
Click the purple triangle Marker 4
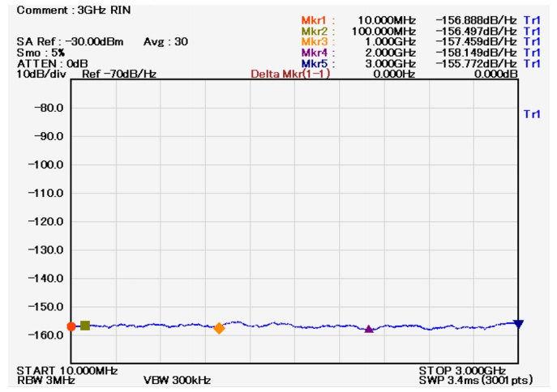[369, 329]
